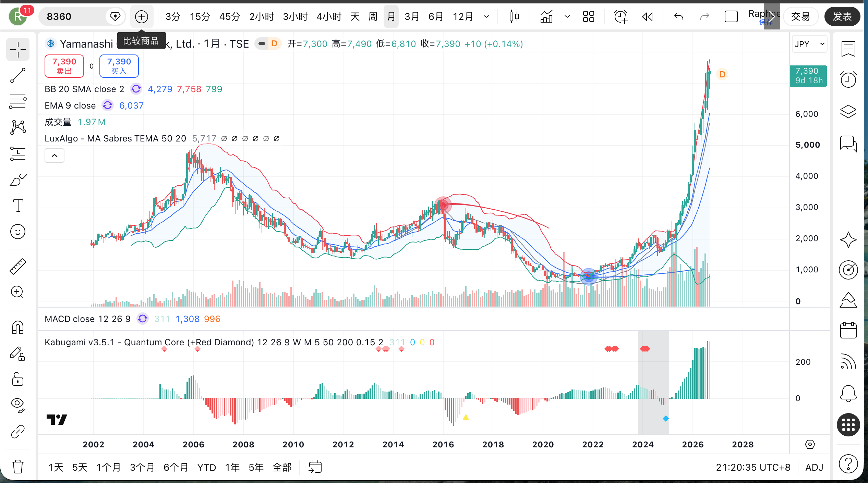Click the 7,390 卖出 sell button
Image resolution: width=868 pixels, height=483 pixels.
click(x=64, y=66)
